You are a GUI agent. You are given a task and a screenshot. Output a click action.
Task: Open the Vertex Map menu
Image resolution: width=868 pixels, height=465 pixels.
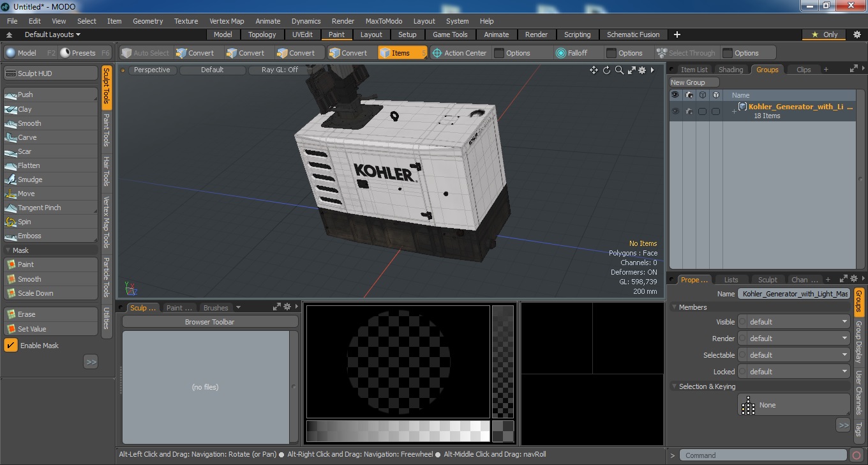click(x=227, y=21)
